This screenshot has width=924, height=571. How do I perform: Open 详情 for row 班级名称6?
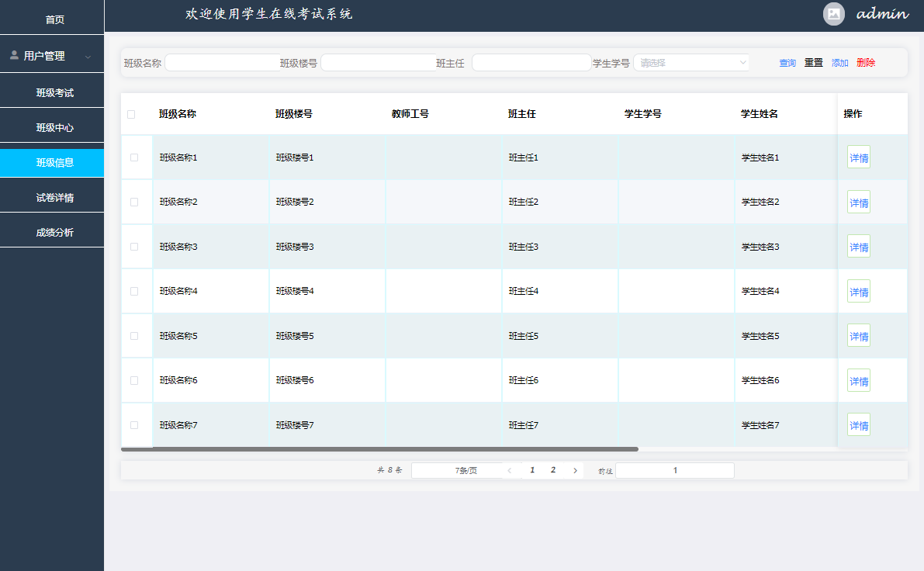[x=859, y=381]
